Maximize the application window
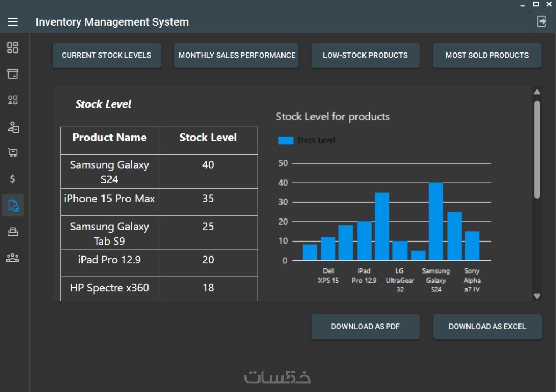This screenshot has height=392, width=556. point(536,4)
